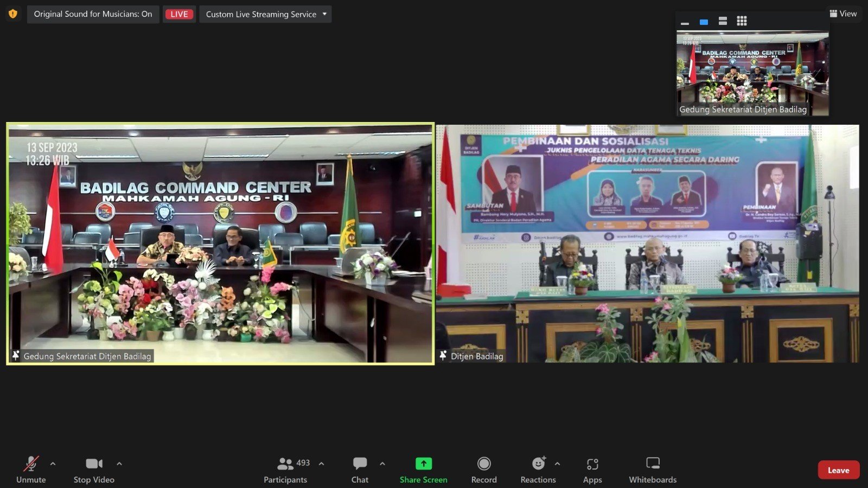
Task: Select the single active-speaker thumbnail layout
Action: point(704,22)
